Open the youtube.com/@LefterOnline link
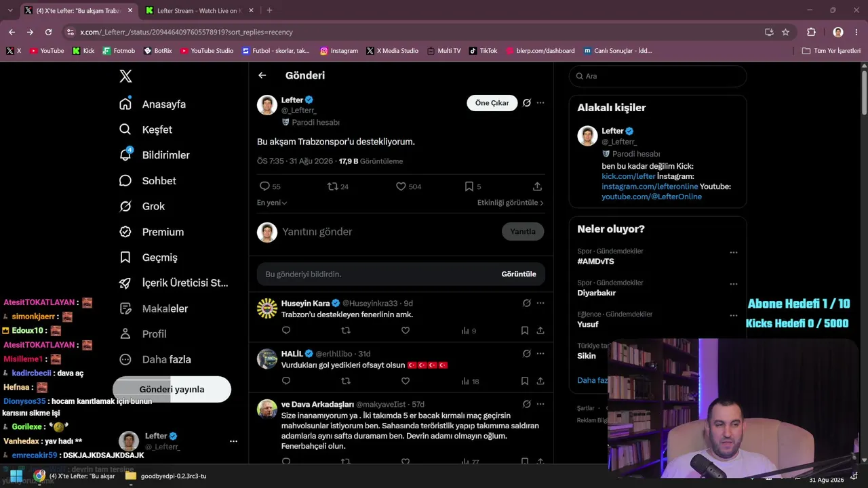868x488 pixels. tap(652, 197)
